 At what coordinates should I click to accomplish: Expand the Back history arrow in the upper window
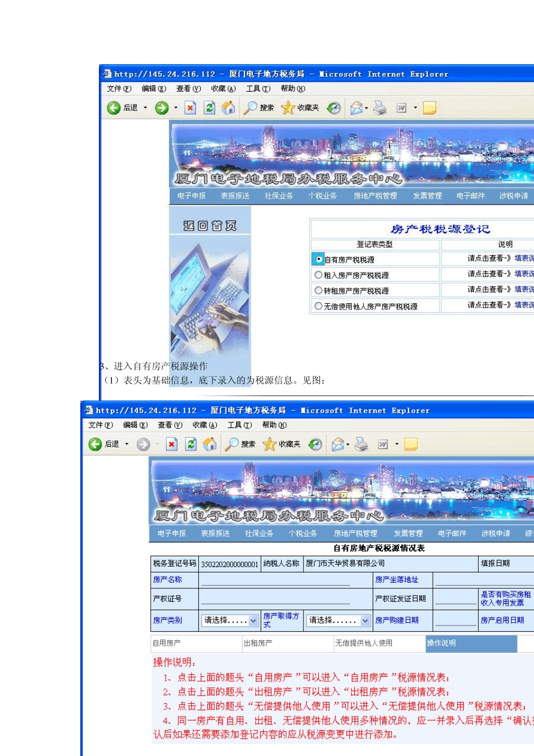pyautogui.click(x=146, y=108)
